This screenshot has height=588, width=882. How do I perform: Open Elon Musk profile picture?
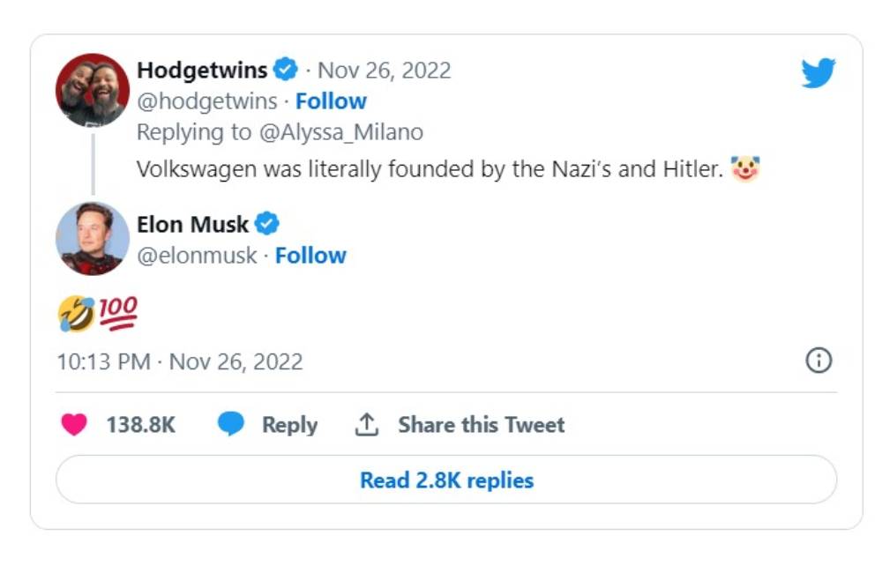point(93,239)
